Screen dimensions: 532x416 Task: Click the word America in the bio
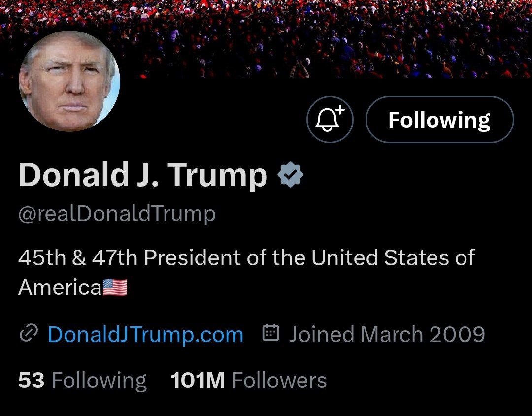point(60,288)
